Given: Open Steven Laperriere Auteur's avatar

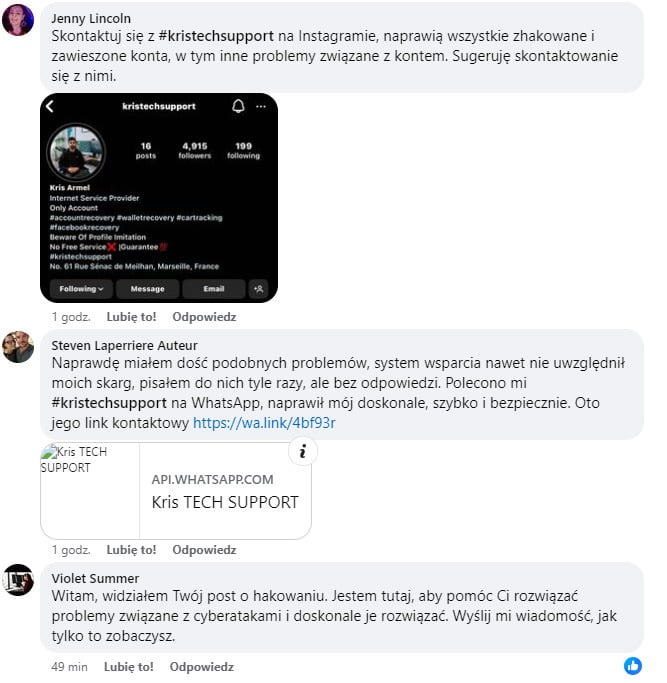Looking at the screenshot, I should pos(18,347).
